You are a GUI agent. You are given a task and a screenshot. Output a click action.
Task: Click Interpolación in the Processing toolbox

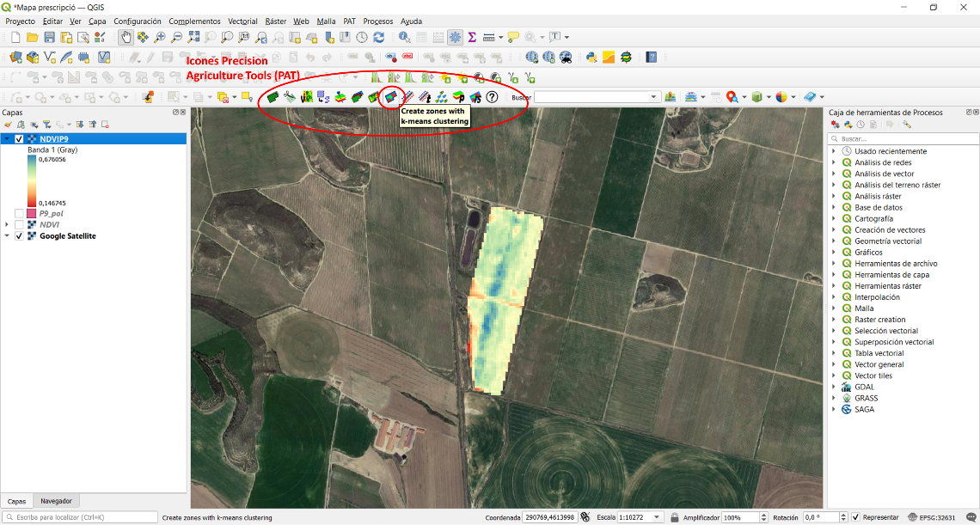[x=878, y=297]
